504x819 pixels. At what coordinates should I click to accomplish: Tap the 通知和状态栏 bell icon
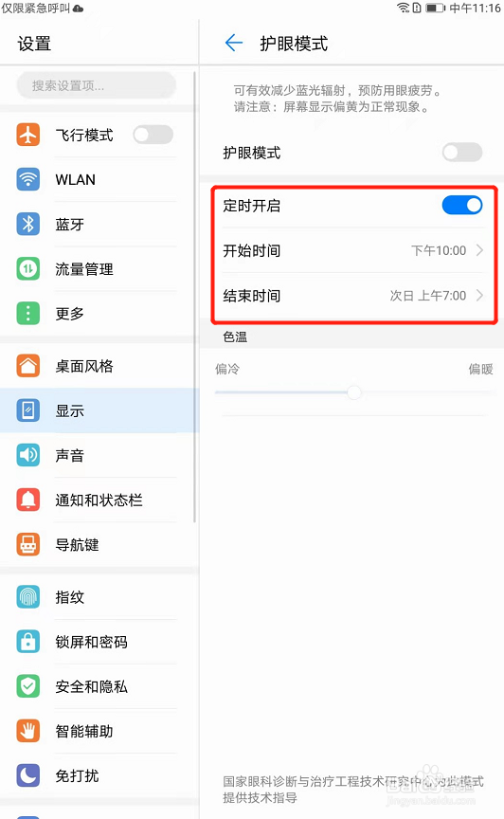28,500
